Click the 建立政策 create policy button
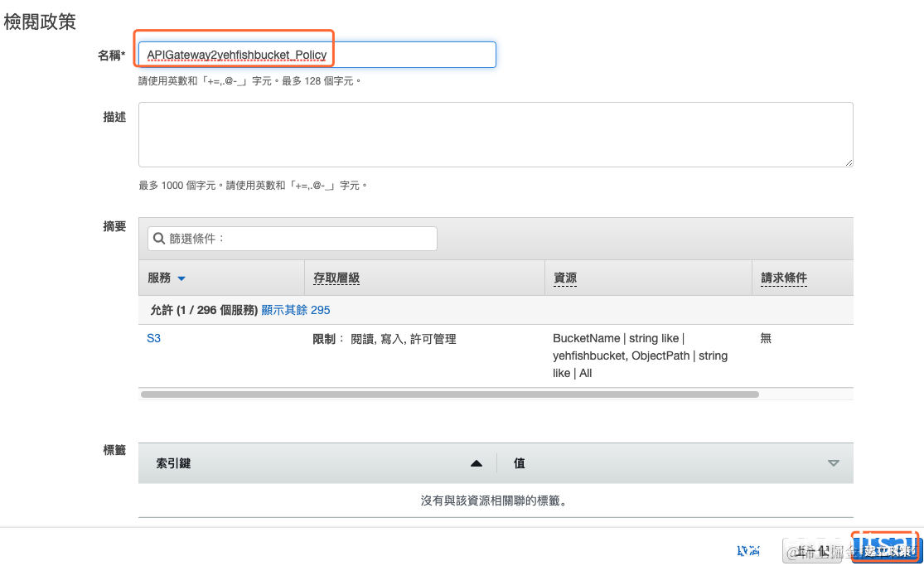Viewport: 924px width, 566px height. point(887,551)
